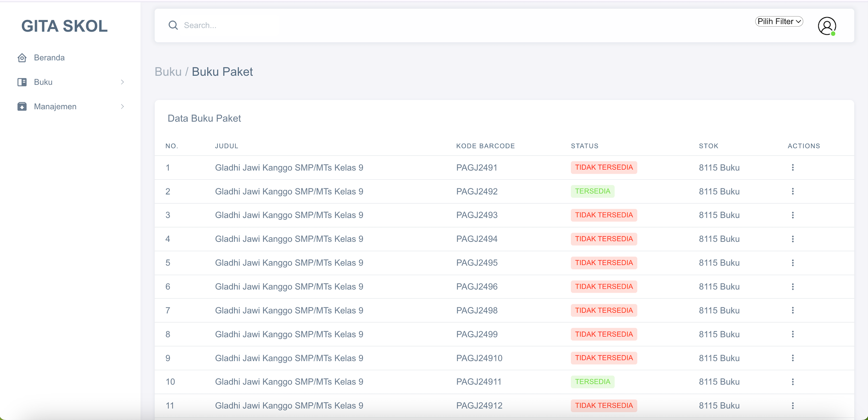Click the search magnifier icon
Screen dimensions: 868x420
173,25
